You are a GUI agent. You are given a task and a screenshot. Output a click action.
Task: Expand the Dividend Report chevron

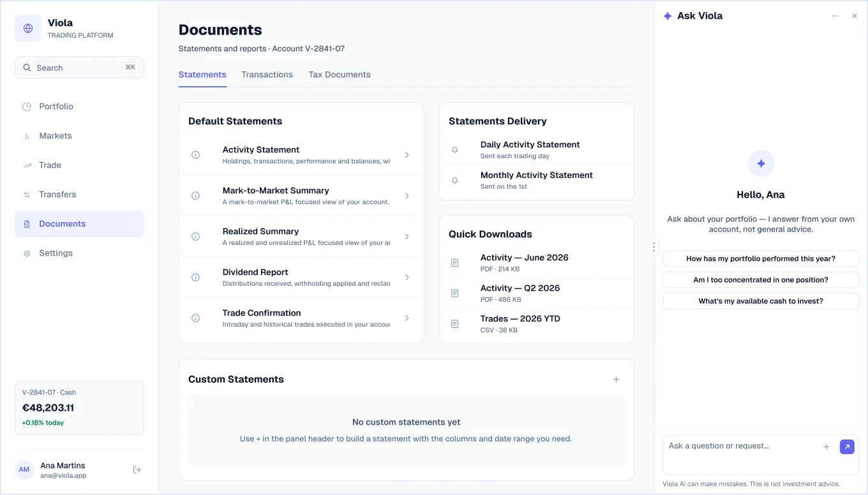click(x=407, y=277)
